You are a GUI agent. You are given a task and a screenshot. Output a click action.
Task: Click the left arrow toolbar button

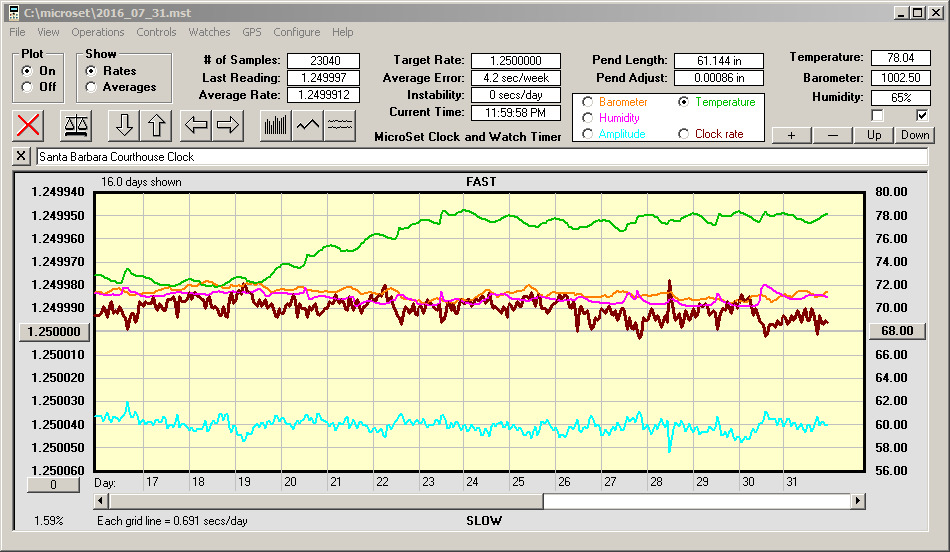(x=196, y=125)
